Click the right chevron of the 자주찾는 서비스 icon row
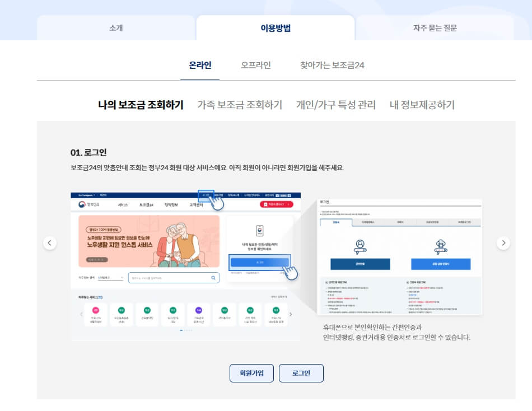This screenshot has width=532, height=411. pos(290,314)
